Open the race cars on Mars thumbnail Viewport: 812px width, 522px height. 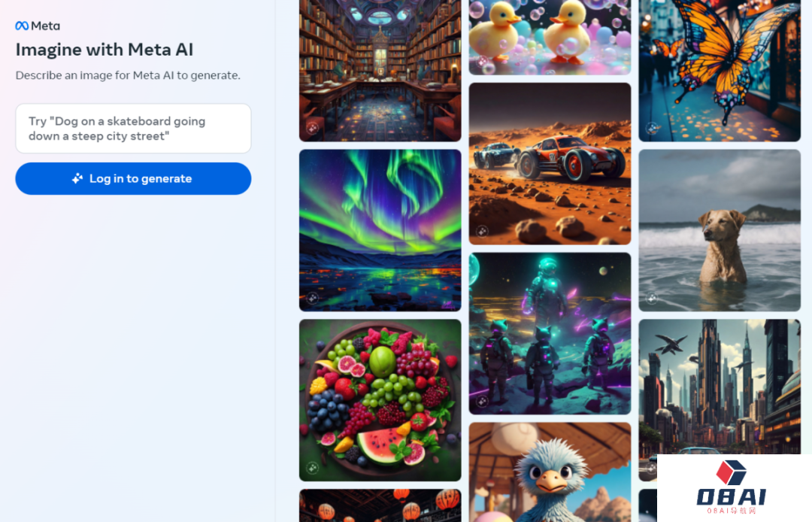(550, 164)
